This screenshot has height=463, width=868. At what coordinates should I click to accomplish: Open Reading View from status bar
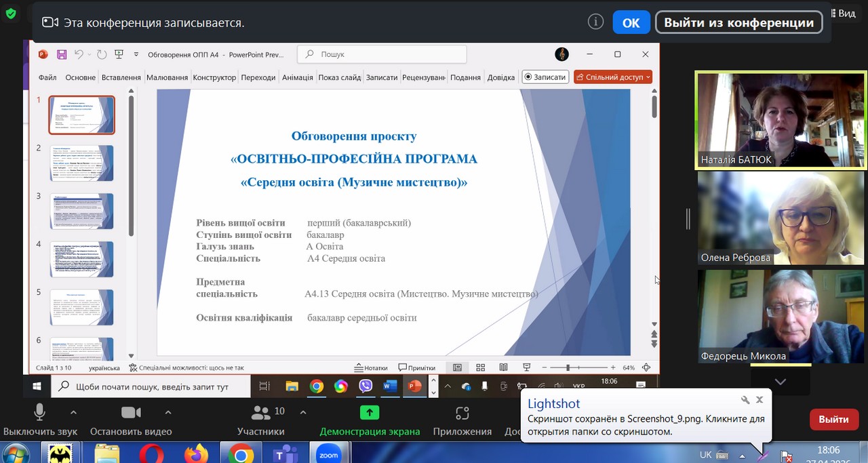[503, 367]
